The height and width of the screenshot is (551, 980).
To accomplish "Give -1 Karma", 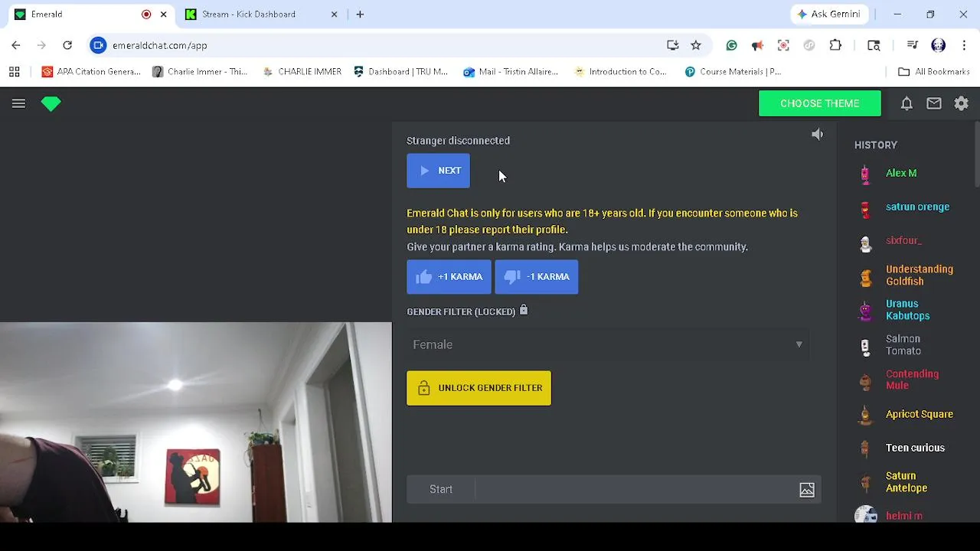I will (x=537, y=277).
